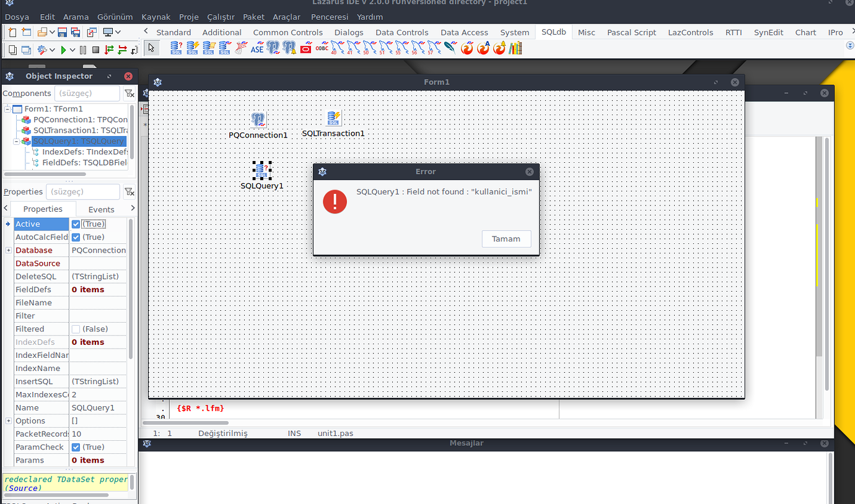The height and width of the screenshot is (504, 855).
Task: Click the New Unit toolbar icon
Action: pos(12,32)
